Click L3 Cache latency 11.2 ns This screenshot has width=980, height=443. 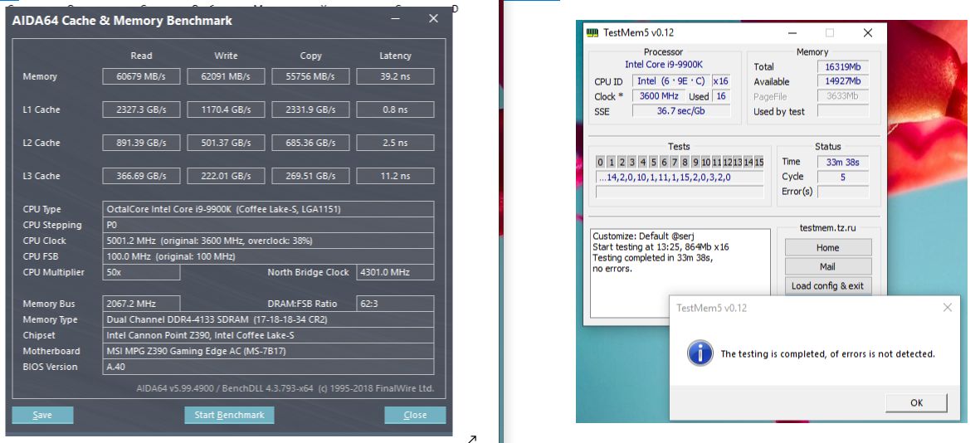click(395, 176)
